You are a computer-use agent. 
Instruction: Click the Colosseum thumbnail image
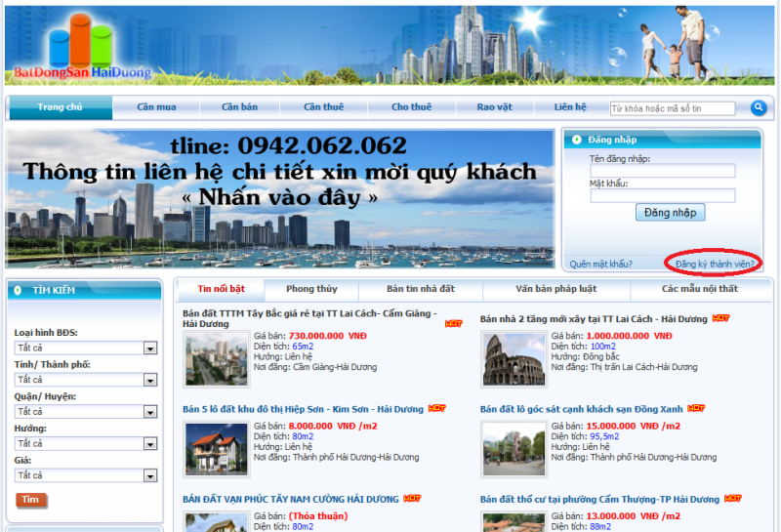514,359
